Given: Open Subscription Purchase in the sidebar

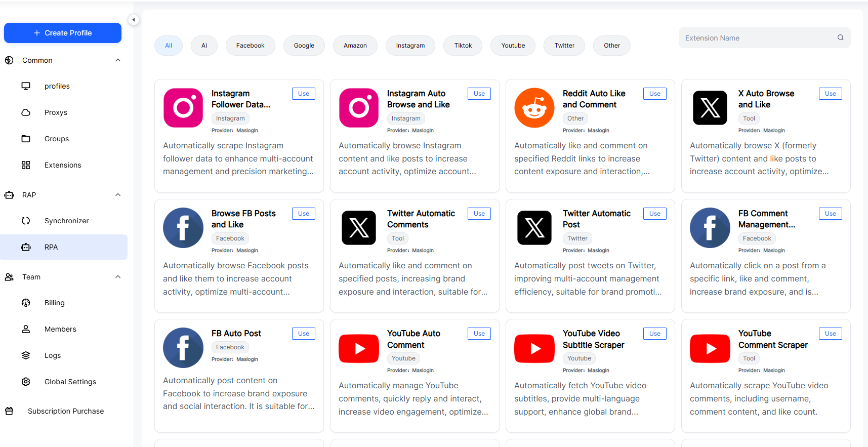Looking at the screenshot, I should pyautogui.click(x=66, y=411).
